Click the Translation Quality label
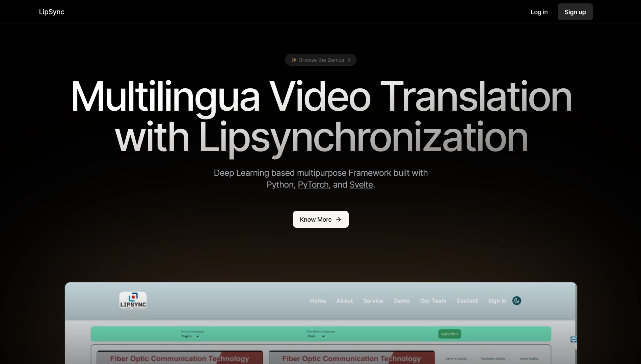 click(x=493, y=359)
